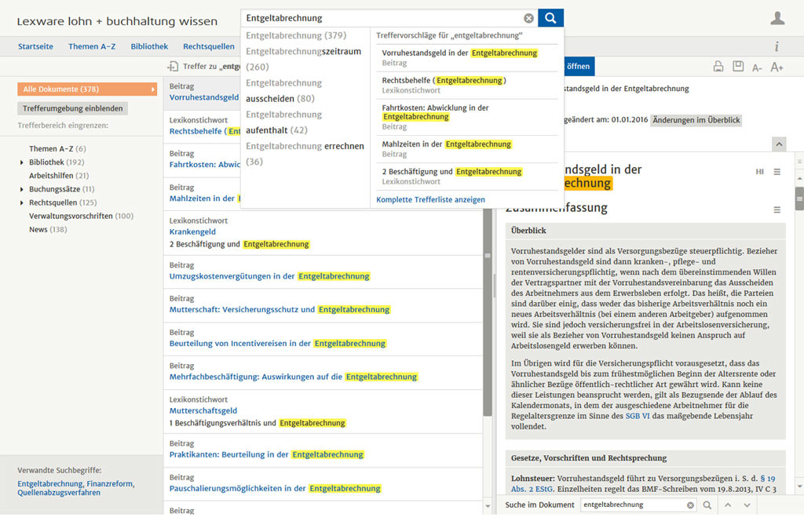
Task: Click Änderungen im Überblick button
Action: point(696,120)
